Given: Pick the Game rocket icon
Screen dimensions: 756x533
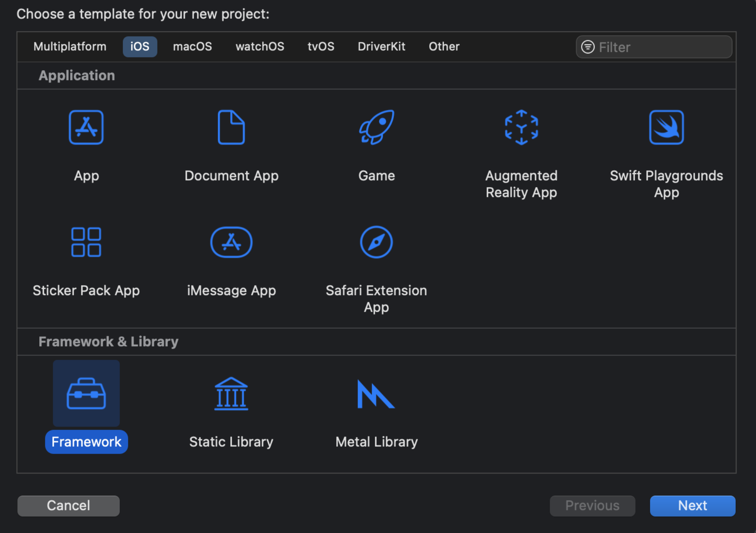Looking at the screenshot, I should pyautogui.click(x=376, y=127).
